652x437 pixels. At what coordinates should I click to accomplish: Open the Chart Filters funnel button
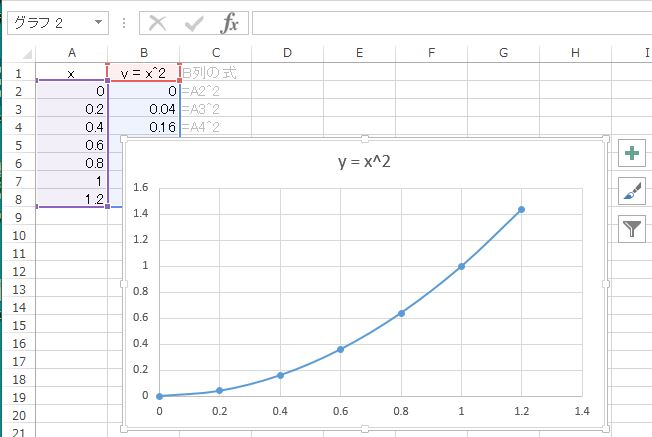[x=632, y=229]
